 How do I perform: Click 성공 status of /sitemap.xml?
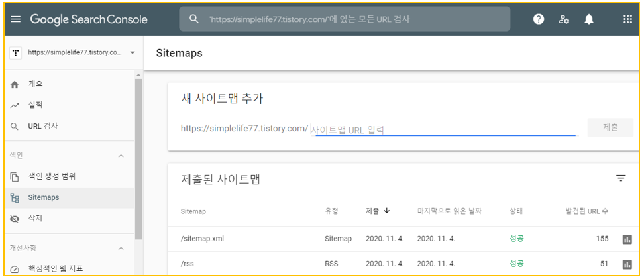[516, 239]
